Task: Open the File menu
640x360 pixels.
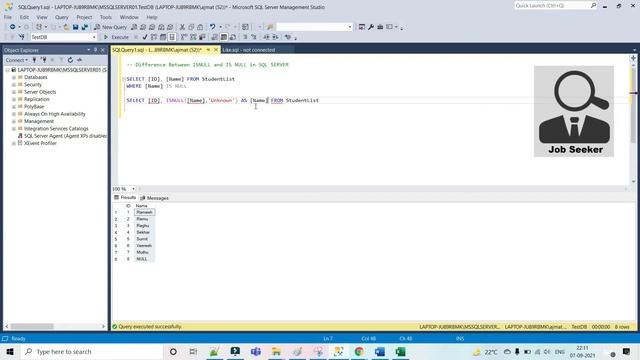Action: (x=8, y=17)
